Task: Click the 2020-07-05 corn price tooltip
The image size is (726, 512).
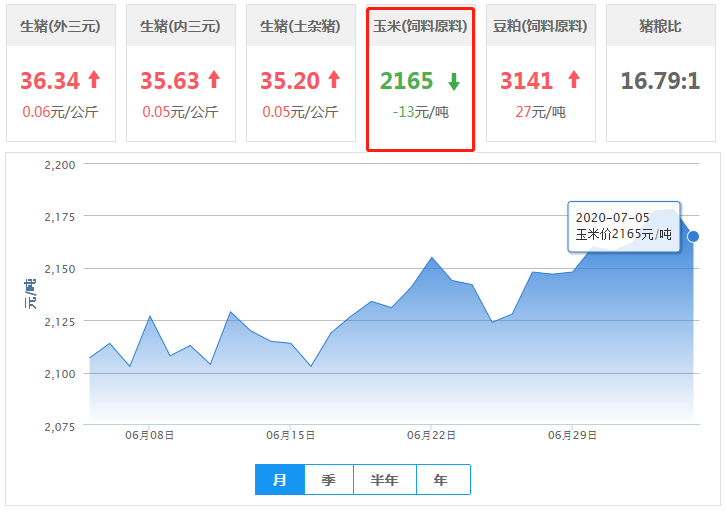Action: pos(624,226)
